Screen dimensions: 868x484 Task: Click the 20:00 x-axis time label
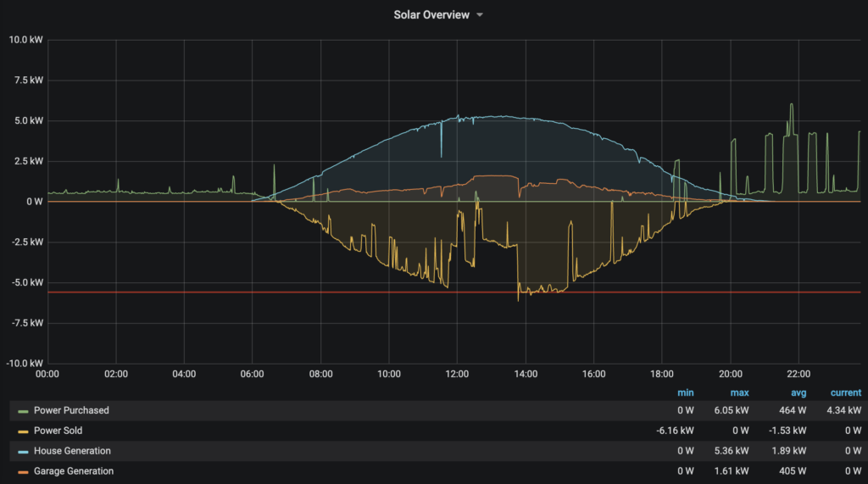pos(730,375)
